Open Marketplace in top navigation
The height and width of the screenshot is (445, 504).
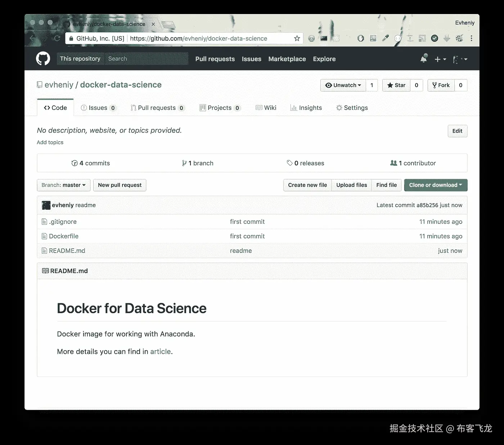click(x=287, y=59)
